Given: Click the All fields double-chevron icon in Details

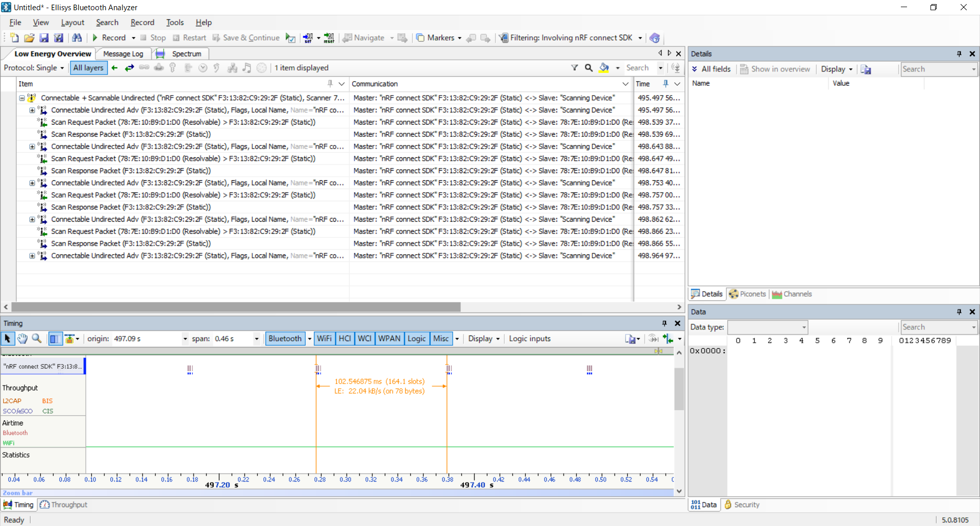Looking at the screenshot, I should coord(695,69).
